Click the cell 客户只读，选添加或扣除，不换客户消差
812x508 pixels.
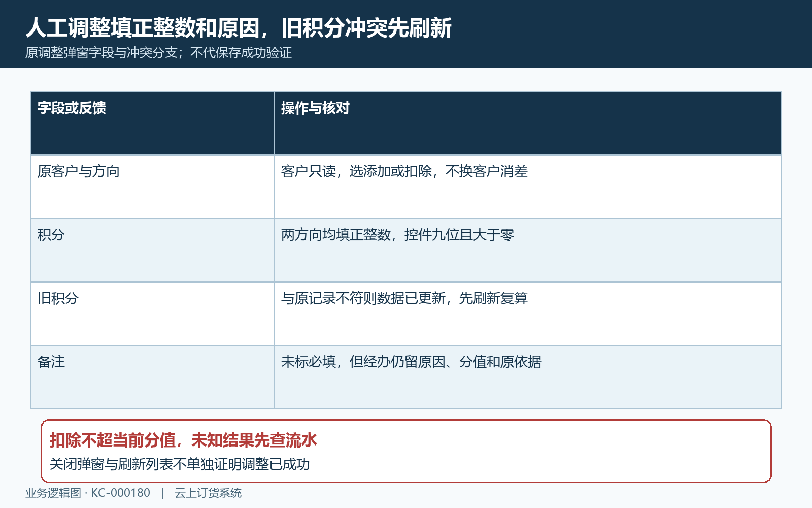click(x=528, y=187)
